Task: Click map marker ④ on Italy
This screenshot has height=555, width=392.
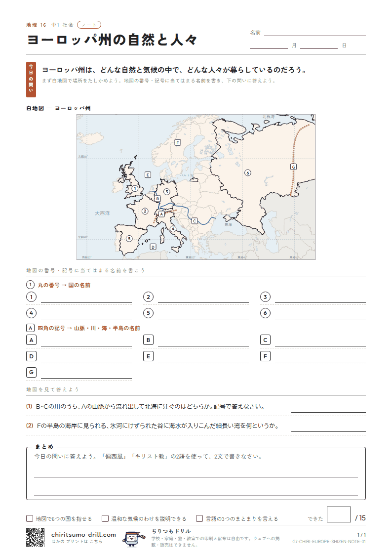Action: (173, 229)
